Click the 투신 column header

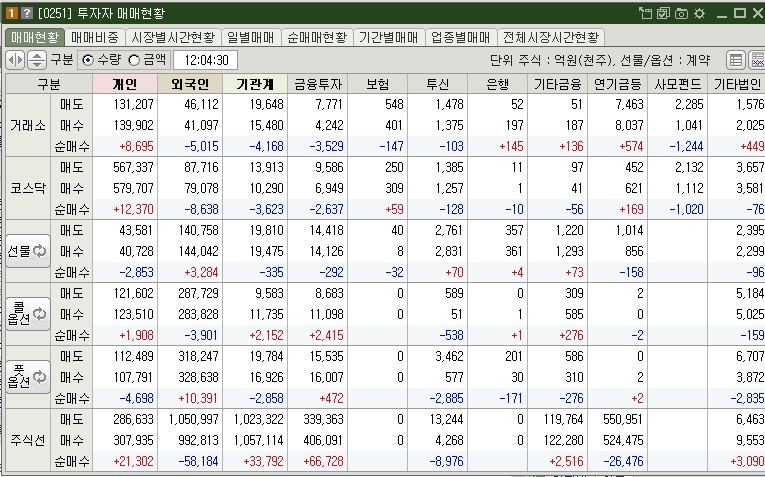click(x=438, y=84)
